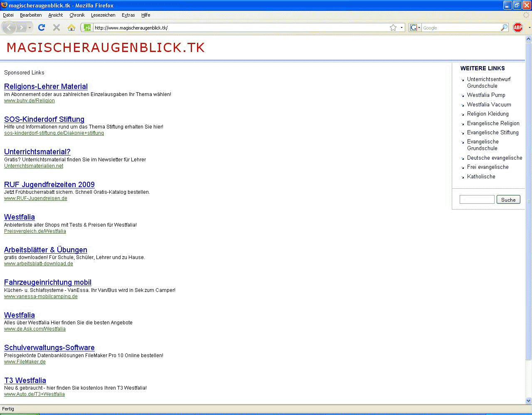Open the Chronik menu
Screen dimensions: 532x415
77,15
